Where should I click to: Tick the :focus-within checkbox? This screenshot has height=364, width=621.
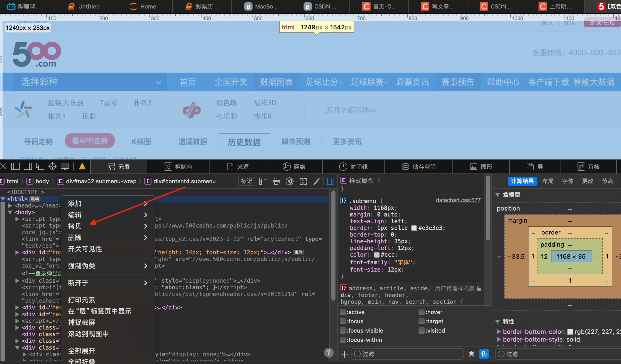pos(343,340)
